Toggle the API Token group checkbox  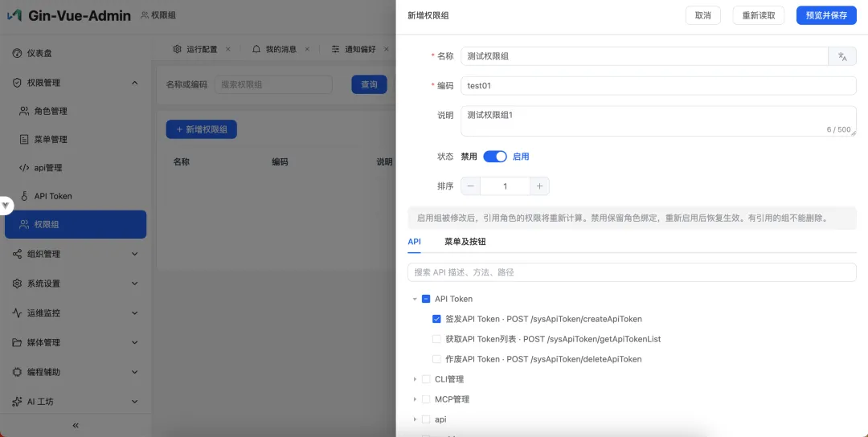pyautogui.click(x=426, y=299)
